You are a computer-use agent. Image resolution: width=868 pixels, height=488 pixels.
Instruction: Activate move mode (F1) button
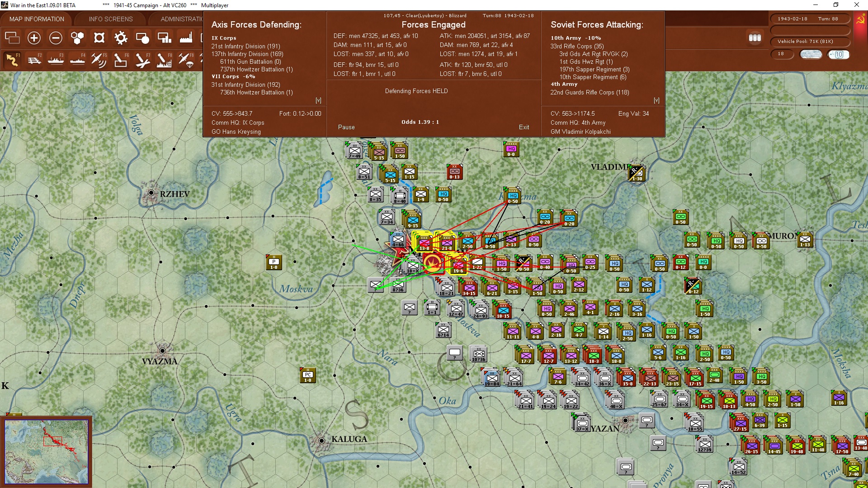tap(12, 60)
